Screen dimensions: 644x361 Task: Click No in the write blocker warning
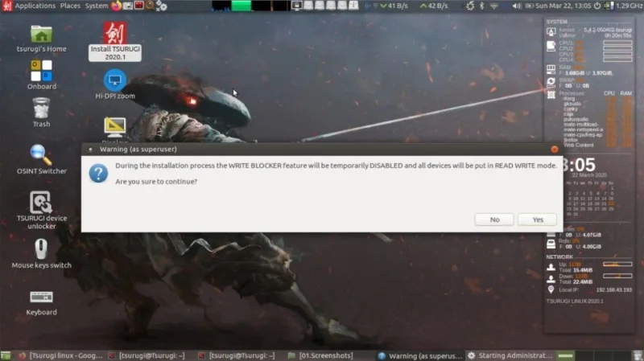(494, 219)
